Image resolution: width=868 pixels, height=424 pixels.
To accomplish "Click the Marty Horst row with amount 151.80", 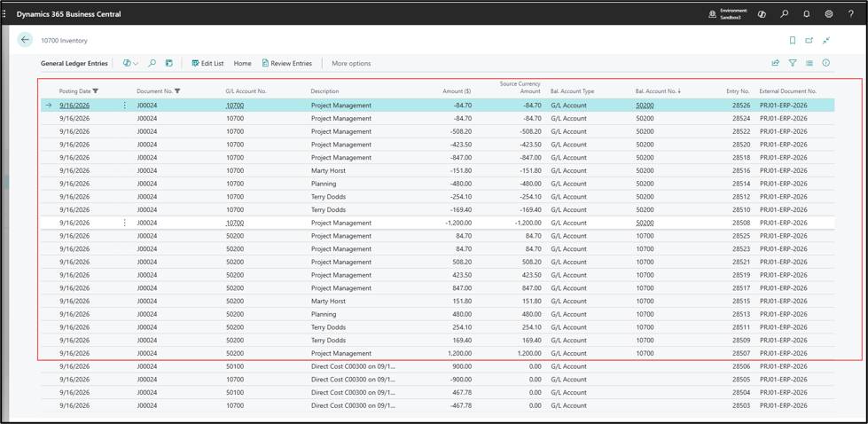I will (x=438, y=301).
